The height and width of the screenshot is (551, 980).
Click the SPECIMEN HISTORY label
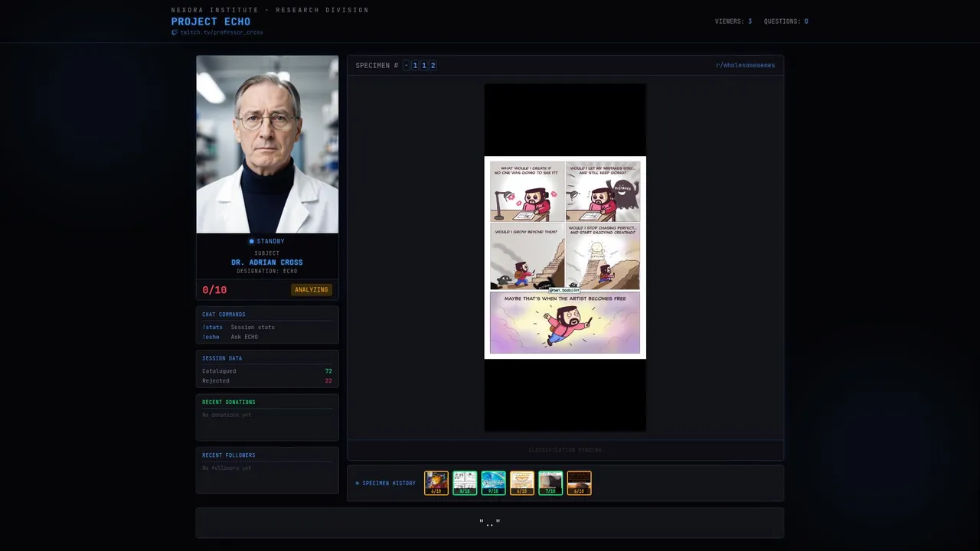[388, 484]
